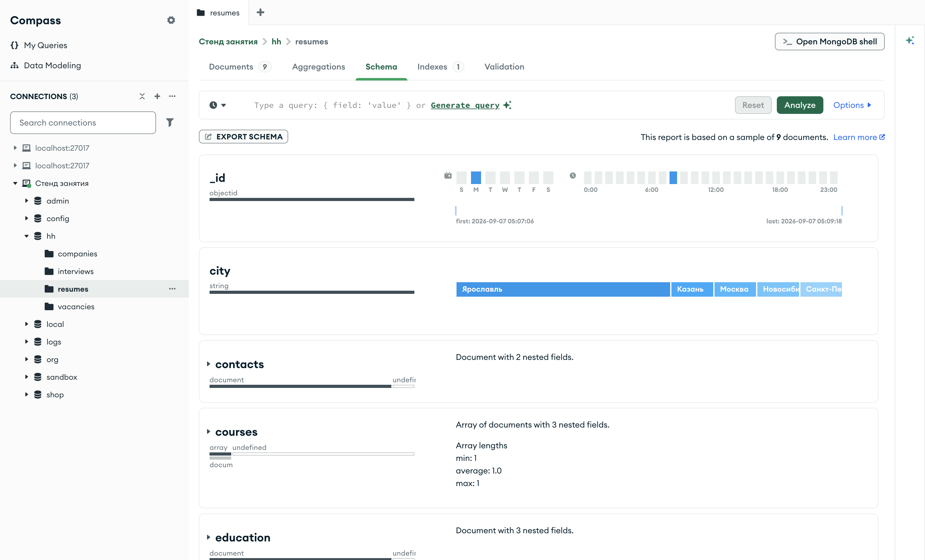Click the connections filter funnel icon
Viewport: 925px width, 560px height.
170,123
